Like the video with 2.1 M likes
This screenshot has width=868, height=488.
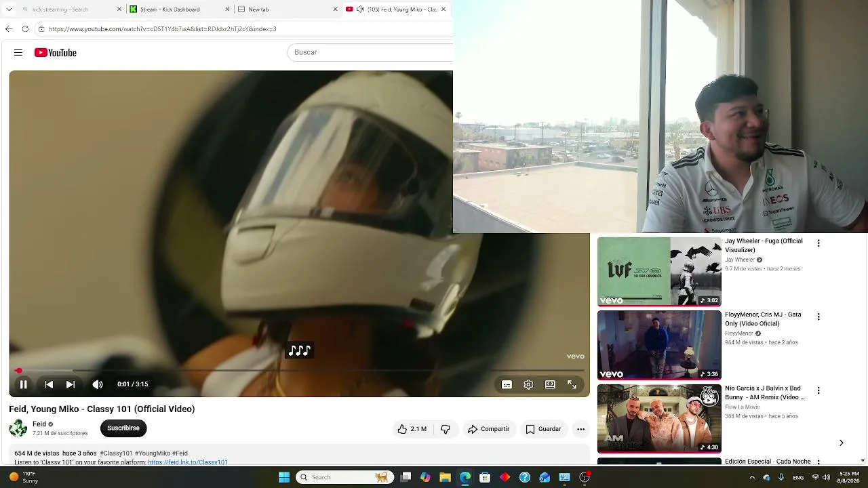(x=412, y=429)
